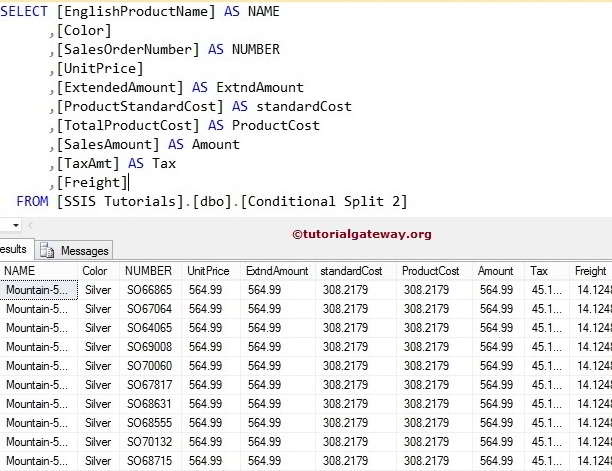
Task: Place cursor on [EnglishProductName] in query
Action: click(x=136, y=11)
